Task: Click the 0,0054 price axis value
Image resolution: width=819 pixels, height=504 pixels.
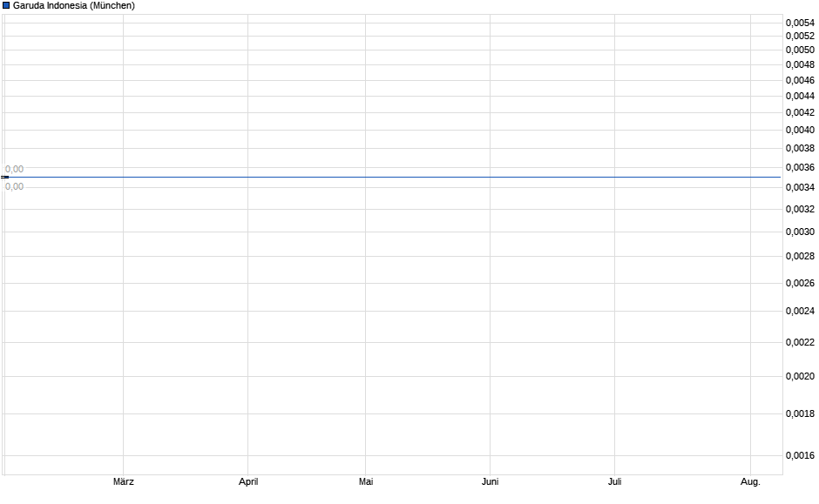Action: point(800,23)
